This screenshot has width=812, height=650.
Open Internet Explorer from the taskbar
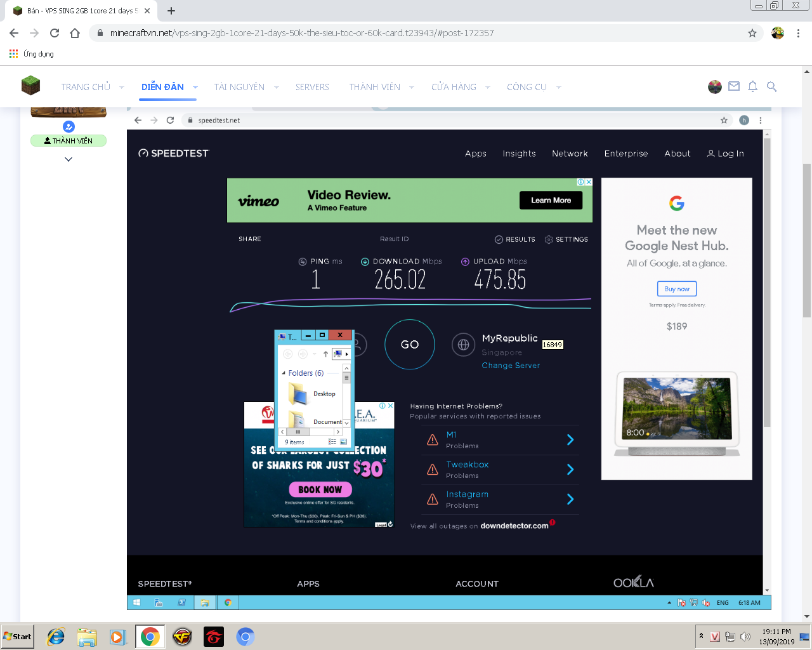(x=56, y=637)
